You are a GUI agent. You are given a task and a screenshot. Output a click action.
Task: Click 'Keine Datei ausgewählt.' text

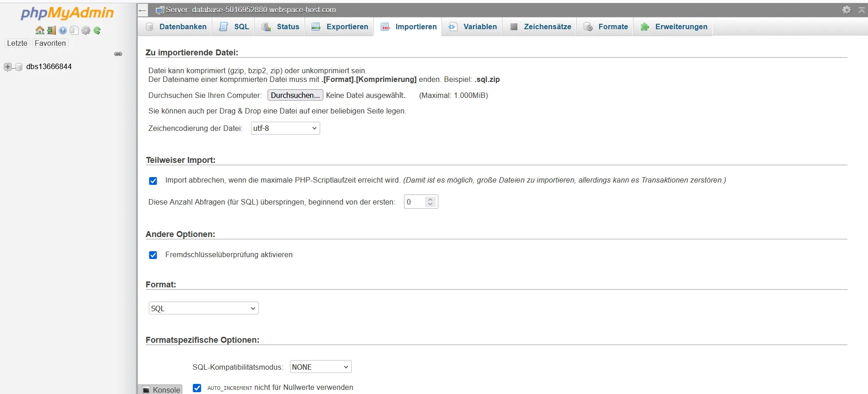[x=366, y=95]
